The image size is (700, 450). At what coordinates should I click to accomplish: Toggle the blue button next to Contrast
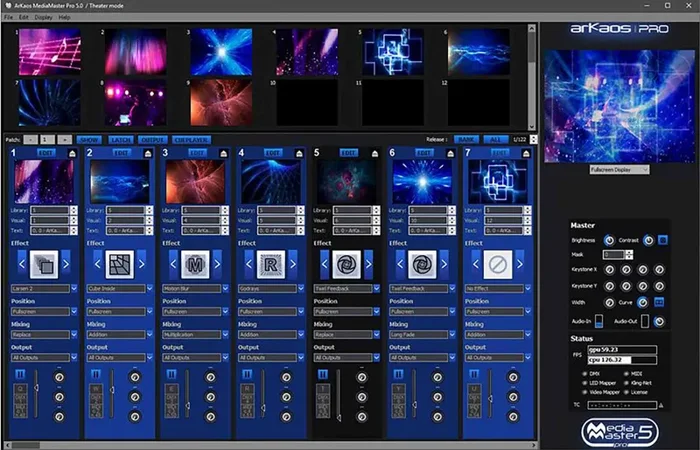tap(662, 240)
